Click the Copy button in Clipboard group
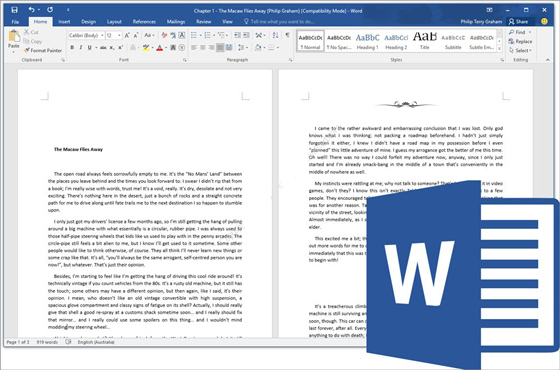 (32, 41)
